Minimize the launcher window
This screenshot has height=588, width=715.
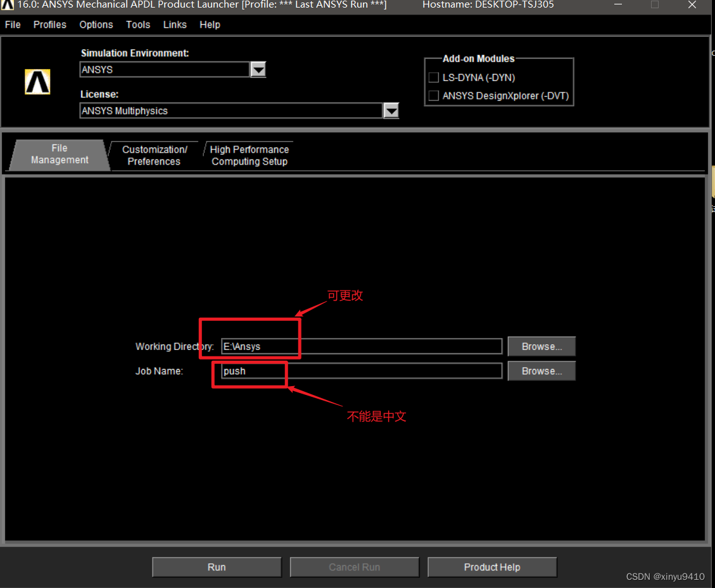(x=618, y=4)
